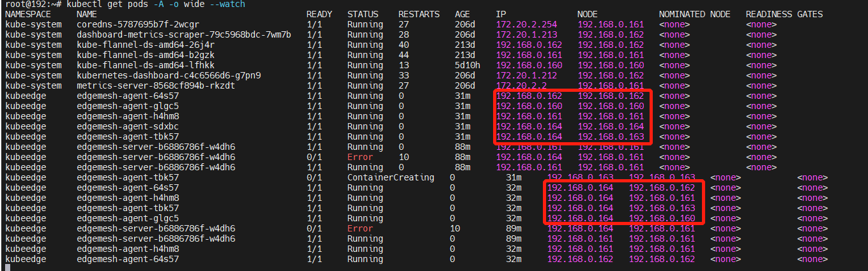Click restart count 10 in the 88m row
Screen dimensions: 868x271
(404, 157)
